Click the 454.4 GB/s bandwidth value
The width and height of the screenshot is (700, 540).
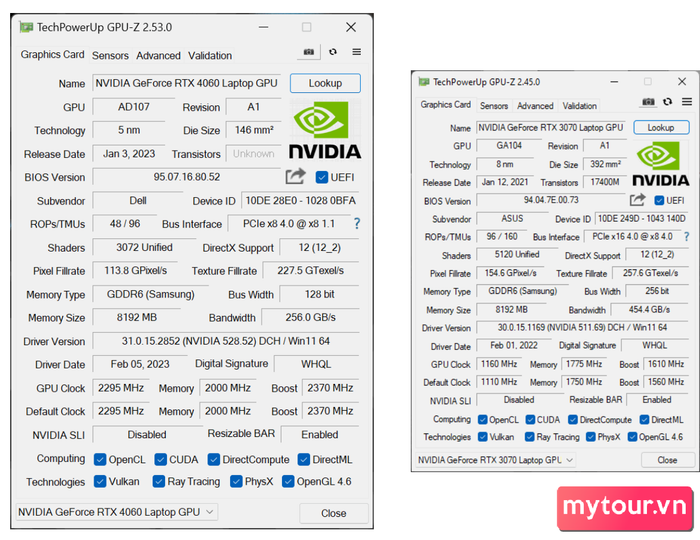point(650,309)
